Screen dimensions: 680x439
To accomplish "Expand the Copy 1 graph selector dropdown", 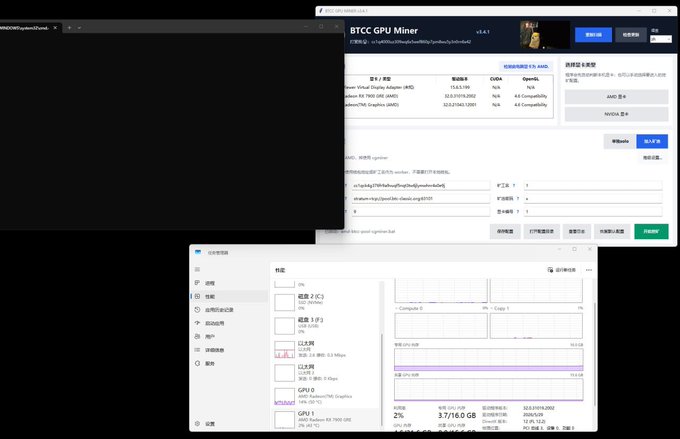I will point(492,308).
